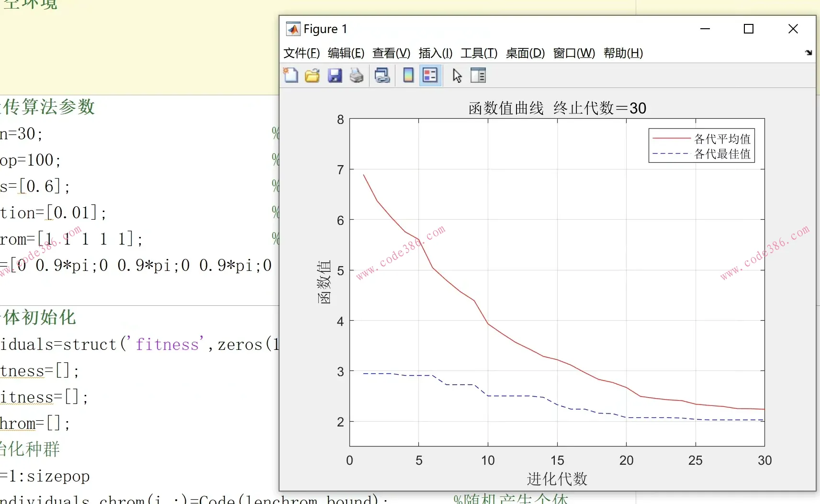Open a file with the folder icon
Image resolution: width=820 pixels, height=504 pixels.
(x=312, y=76)
